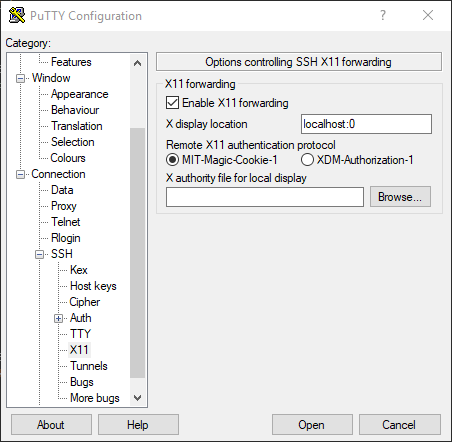Click the category list scroll-down arrow
The image size is (452, 442).
click(x=137, y=397)
